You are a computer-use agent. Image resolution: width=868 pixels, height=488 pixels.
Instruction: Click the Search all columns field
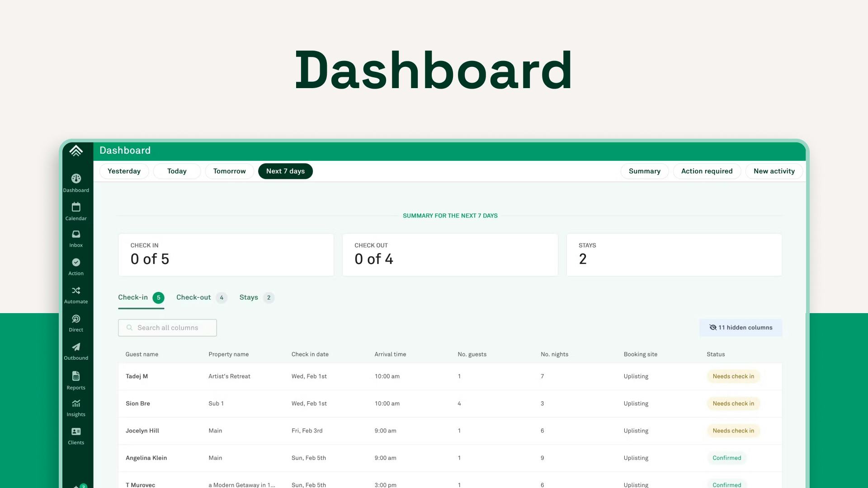[168, 328]
